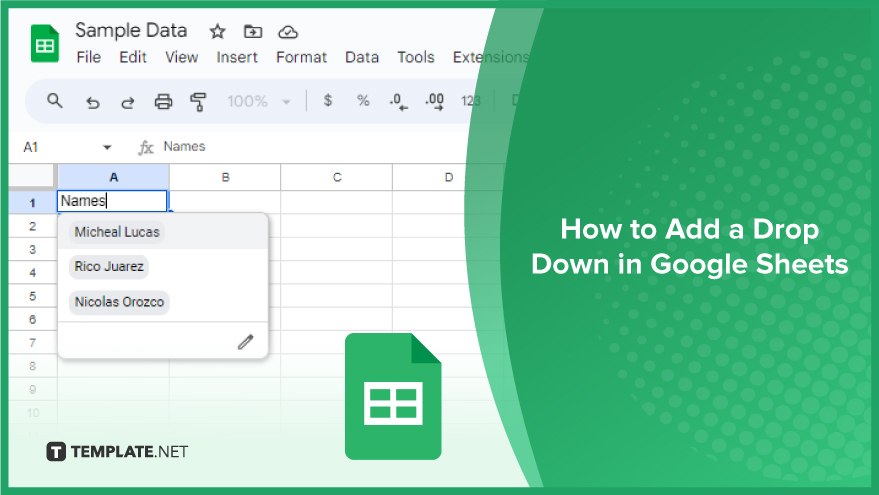Open the Format menu

(x=301, y=57)
